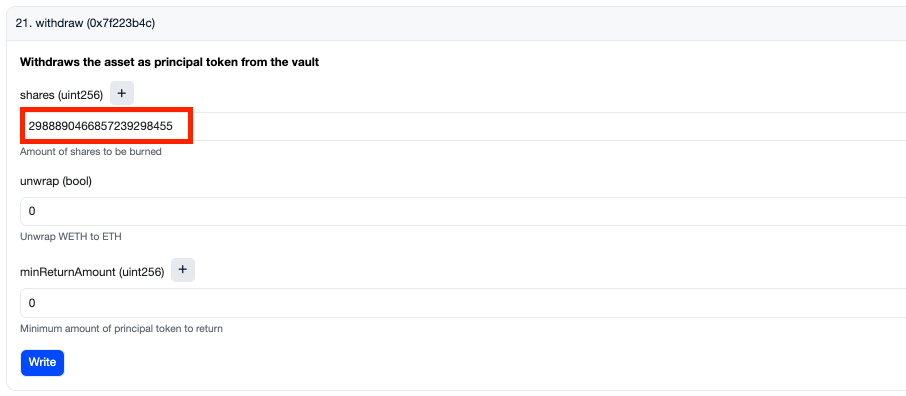Click the plus icon beside minReturnAmount (uint256)
906x396 pixels.
pos(183,270)
